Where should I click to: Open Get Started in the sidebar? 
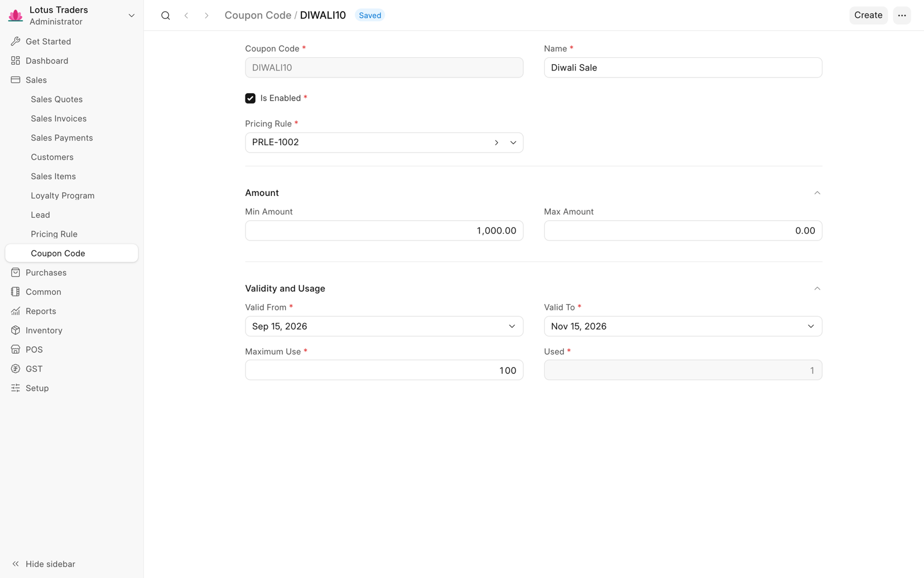72,42
